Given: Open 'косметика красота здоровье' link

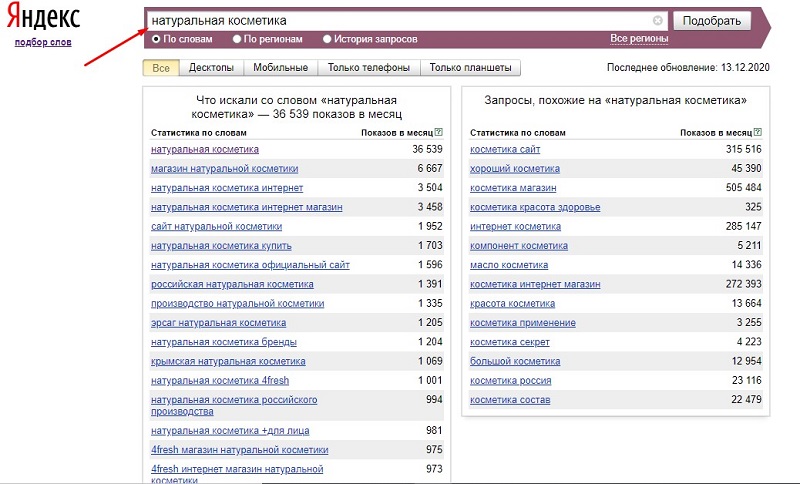Looking at the screenshot, I should coord(535,207).
